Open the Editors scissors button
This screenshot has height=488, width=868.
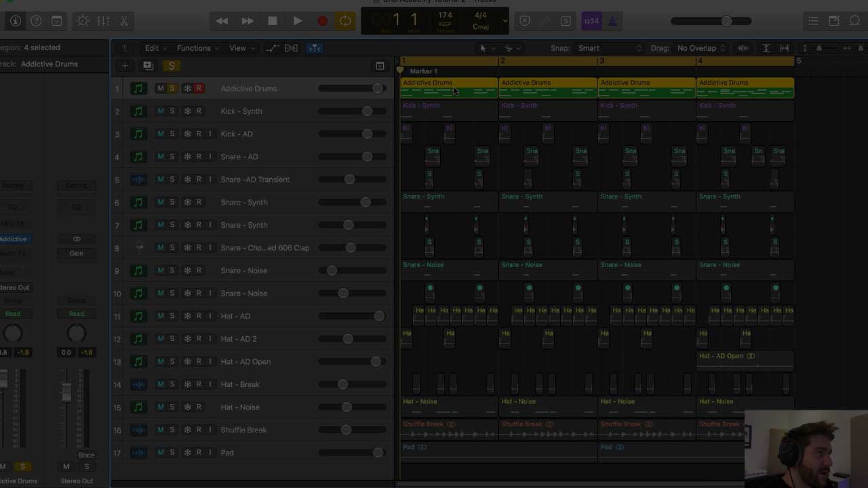click(x=123, y=21)
